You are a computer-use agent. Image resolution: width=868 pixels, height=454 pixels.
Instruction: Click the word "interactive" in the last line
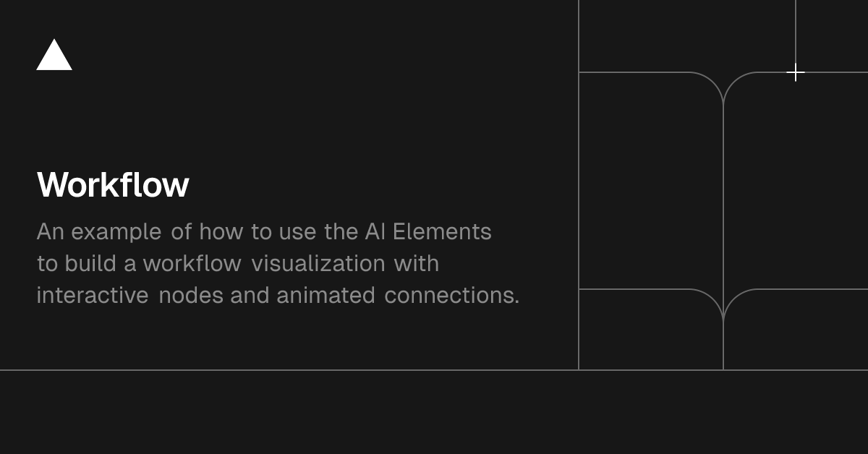click(93, 296)
